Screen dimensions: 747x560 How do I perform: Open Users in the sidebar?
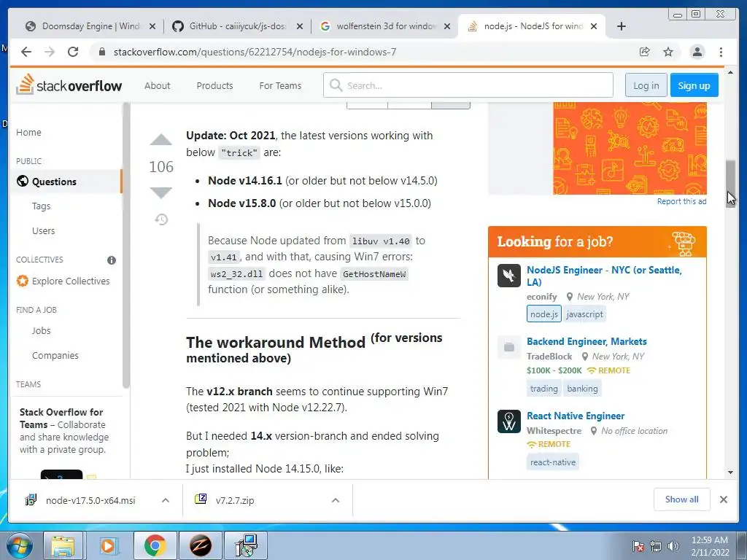point(43,231)
